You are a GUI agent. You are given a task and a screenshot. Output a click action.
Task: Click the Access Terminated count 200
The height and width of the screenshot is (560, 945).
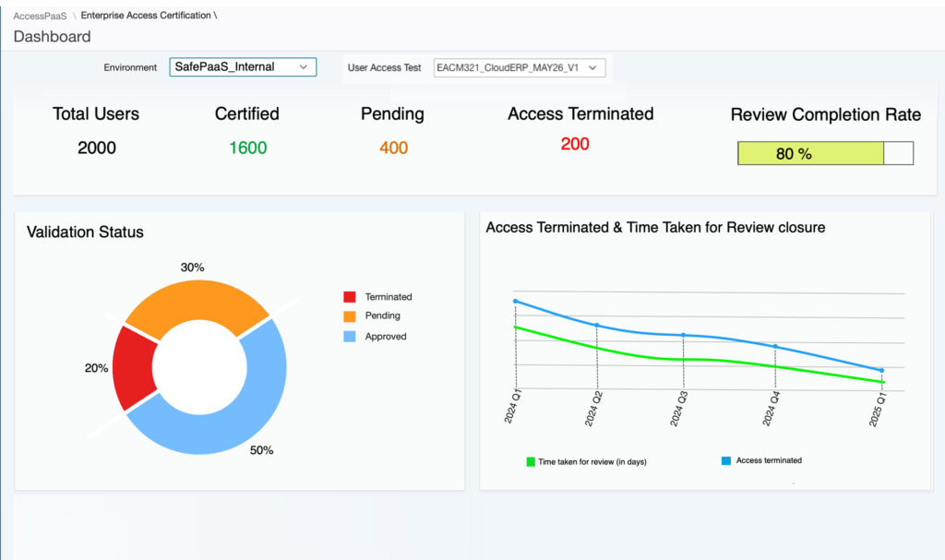coord(575,144)
